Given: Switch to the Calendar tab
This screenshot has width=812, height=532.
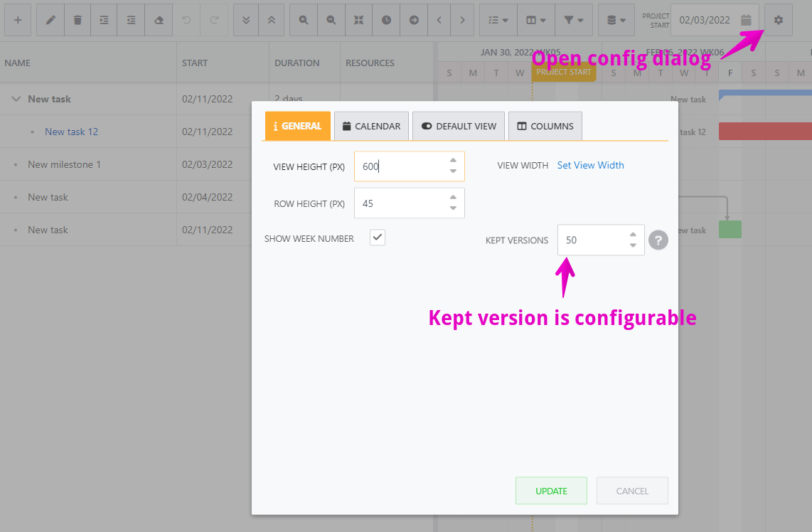Looking at the screenshot, I should (x=371, y=126).
